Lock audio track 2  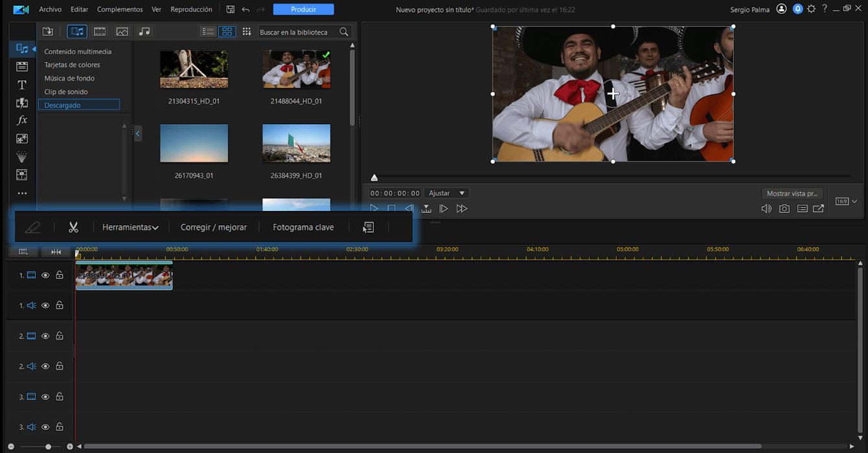click(60, 366)
